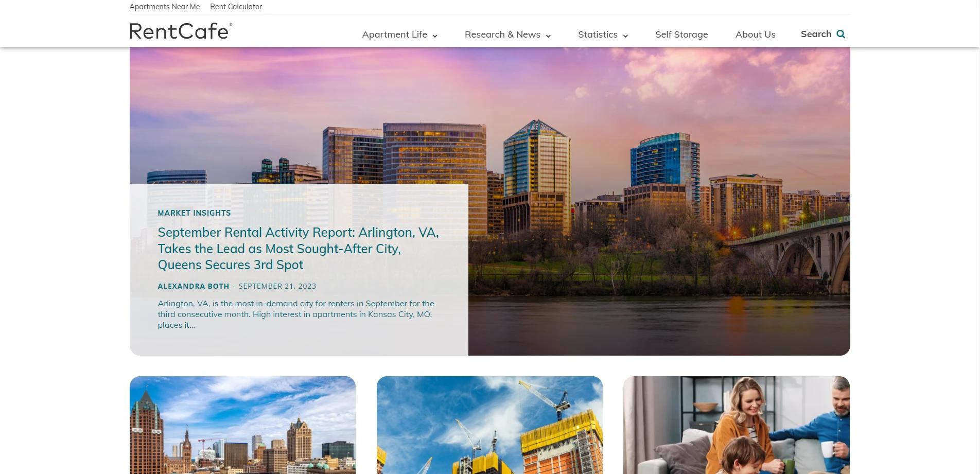The height and width of the screenshot is (474, 980).
Task: Open the Statistics menu item
Action: coord(598,34)
